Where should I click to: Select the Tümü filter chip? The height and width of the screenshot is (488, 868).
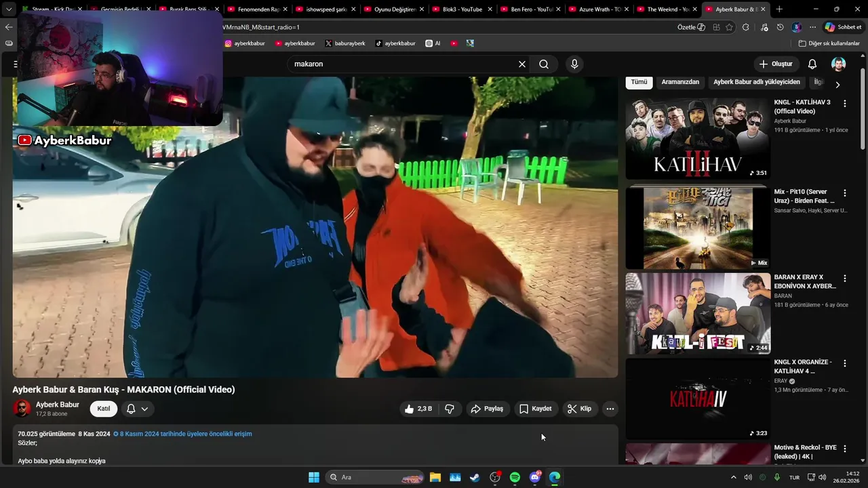pos(639,82)
